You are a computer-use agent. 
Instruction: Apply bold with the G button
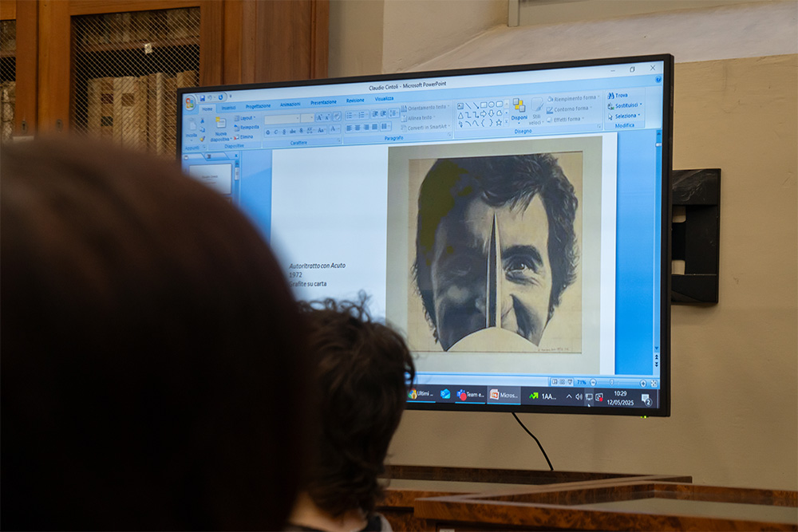(268, 132)
